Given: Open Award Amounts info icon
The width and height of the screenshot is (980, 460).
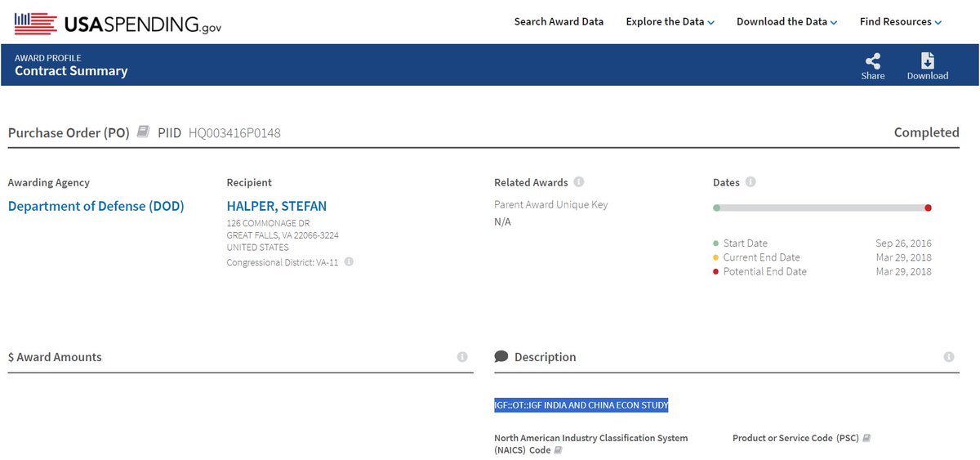Looking at the screenshot, I should pos(462,357).
